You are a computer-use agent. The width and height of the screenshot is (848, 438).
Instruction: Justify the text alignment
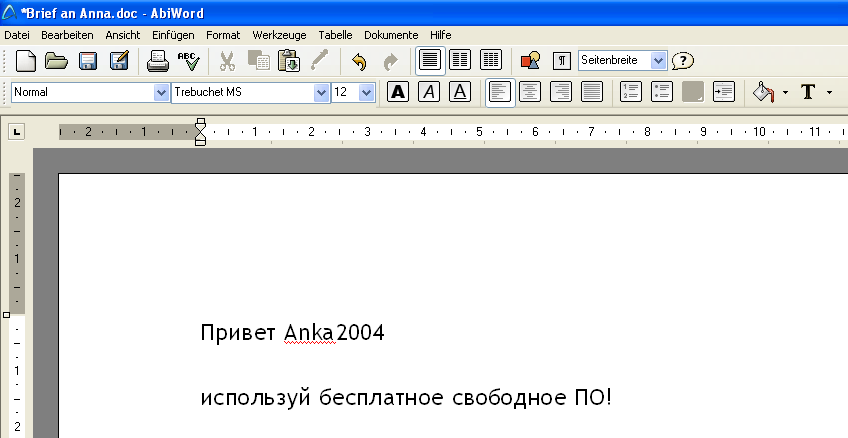point(592,92)
